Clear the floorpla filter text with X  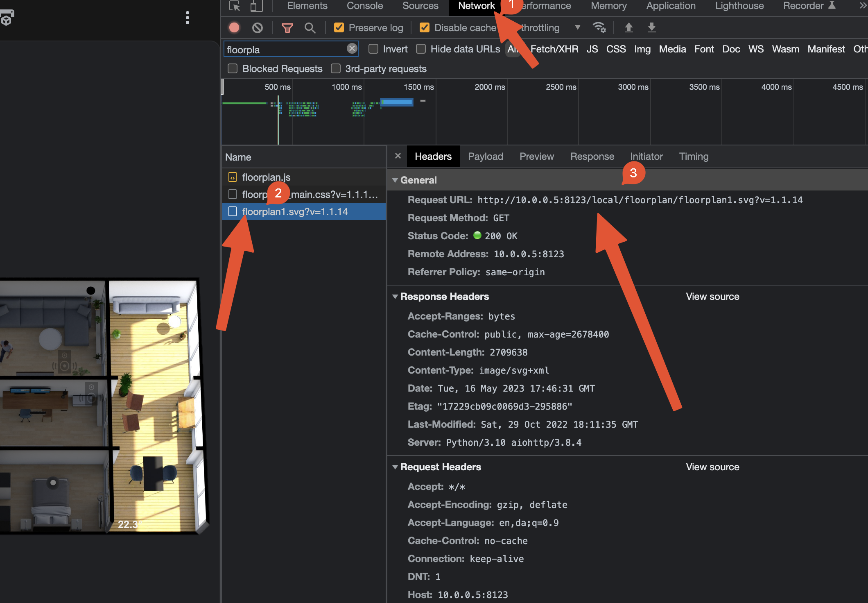(352, 48)
